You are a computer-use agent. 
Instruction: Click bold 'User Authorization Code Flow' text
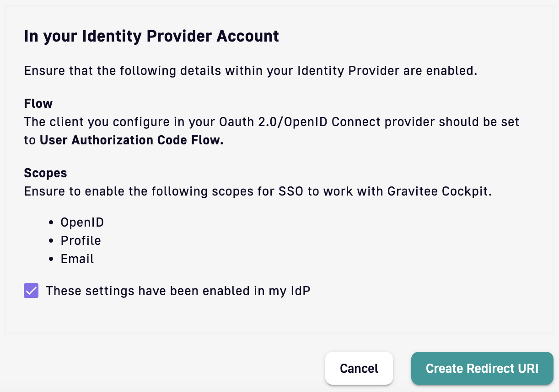pos(132,140)
